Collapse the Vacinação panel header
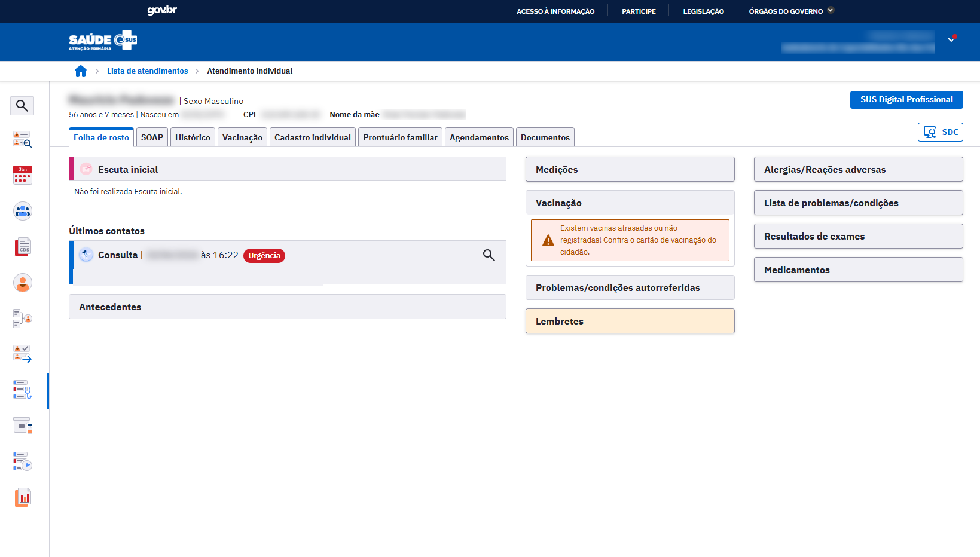 click(x=630, y=203)
